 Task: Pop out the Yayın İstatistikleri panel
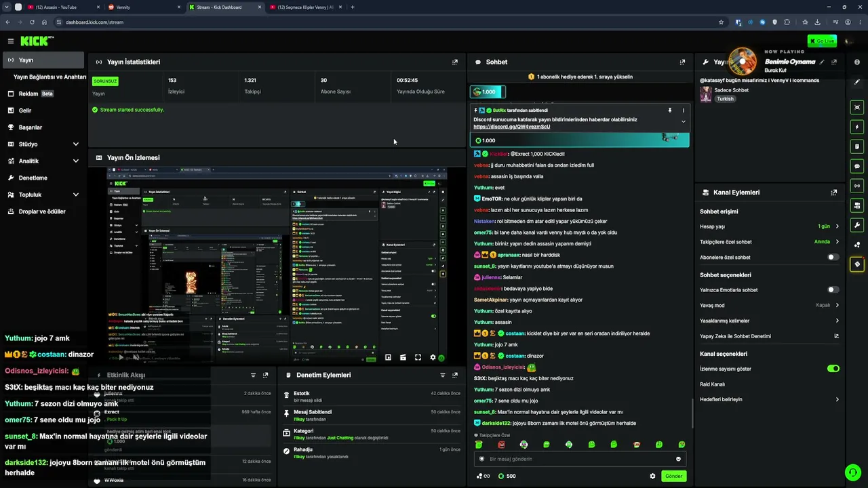pyautogui.click(x=455, y=62)
